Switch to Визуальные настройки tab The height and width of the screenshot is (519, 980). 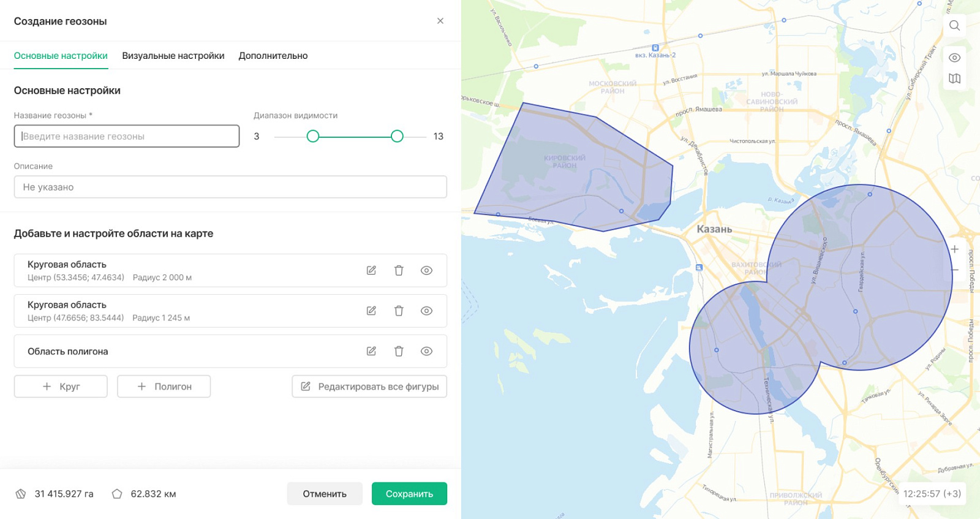click(173, 56)
